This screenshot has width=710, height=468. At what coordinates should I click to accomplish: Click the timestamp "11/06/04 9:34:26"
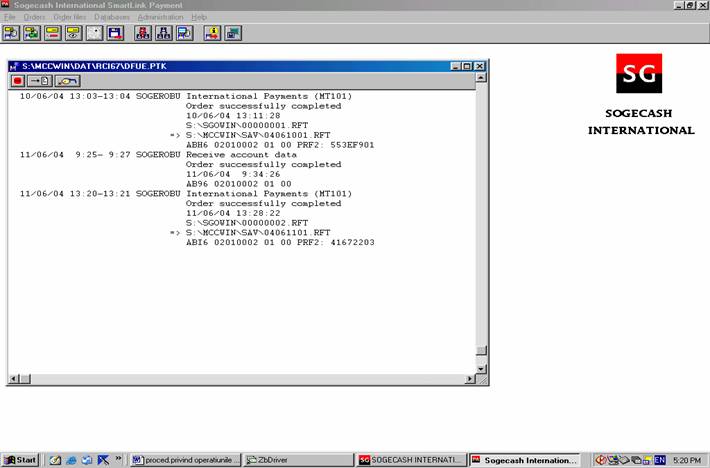coord(233,174)
